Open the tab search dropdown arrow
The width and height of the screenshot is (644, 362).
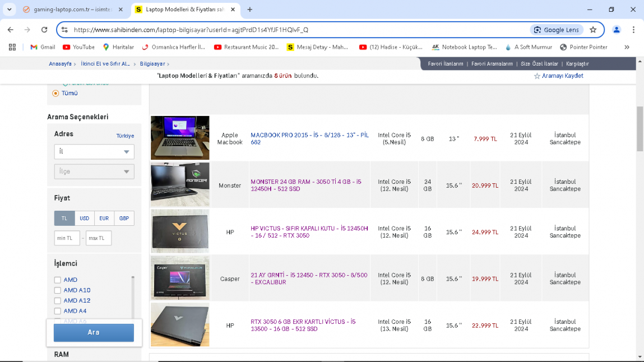[9, 10]
